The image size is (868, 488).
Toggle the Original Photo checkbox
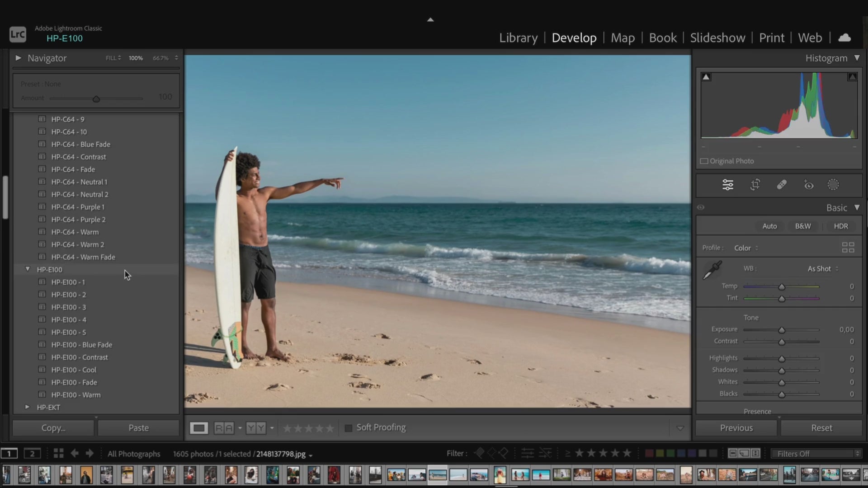pos(704,161)
